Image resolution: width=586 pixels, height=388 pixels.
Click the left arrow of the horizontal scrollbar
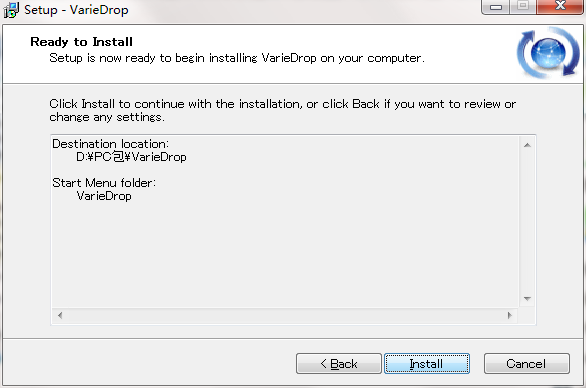60,315
